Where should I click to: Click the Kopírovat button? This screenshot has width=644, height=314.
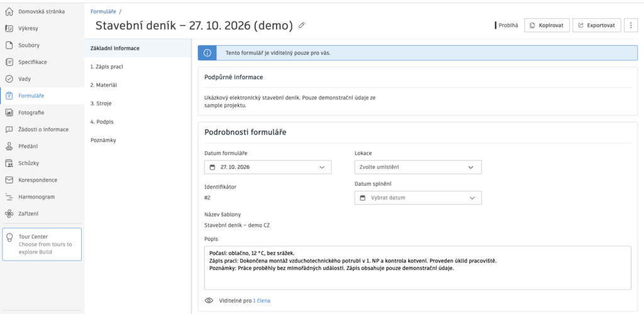(547, 25)
